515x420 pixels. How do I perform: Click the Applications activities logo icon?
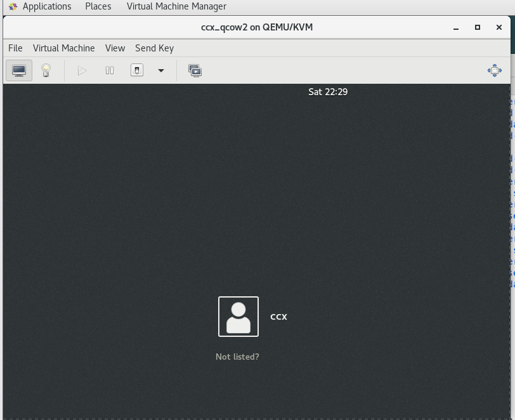pyautogui.click(x=13, y=6)
